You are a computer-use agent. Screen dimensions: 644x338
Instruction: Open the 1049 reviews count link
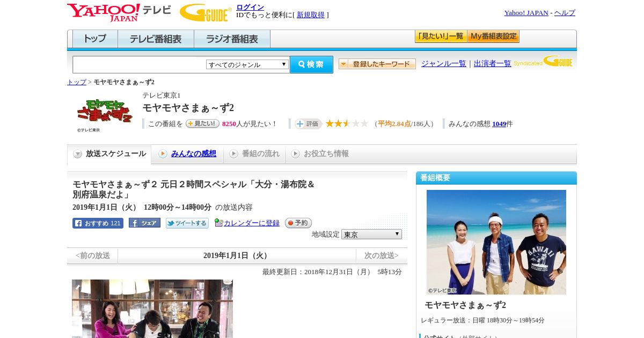click(x=499, y=124)
